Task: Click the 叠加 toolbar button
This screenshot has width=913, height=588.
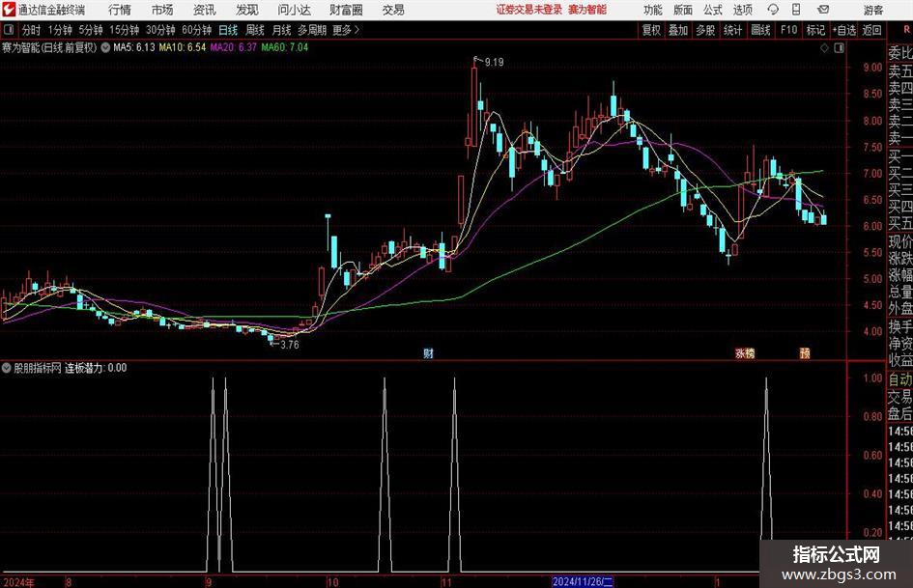Action: (x=678, y=30)
